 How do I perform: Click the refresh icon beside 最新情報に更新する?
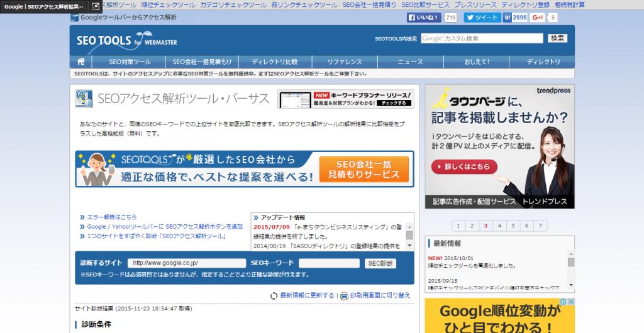274,296
